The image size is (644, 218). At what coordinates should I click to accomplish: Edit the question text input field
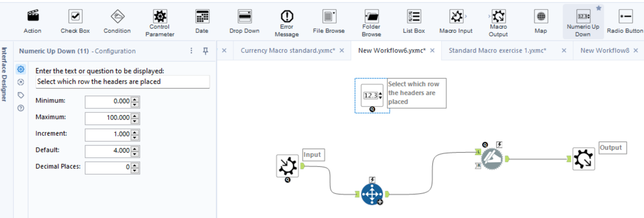[x=123, y=82]
